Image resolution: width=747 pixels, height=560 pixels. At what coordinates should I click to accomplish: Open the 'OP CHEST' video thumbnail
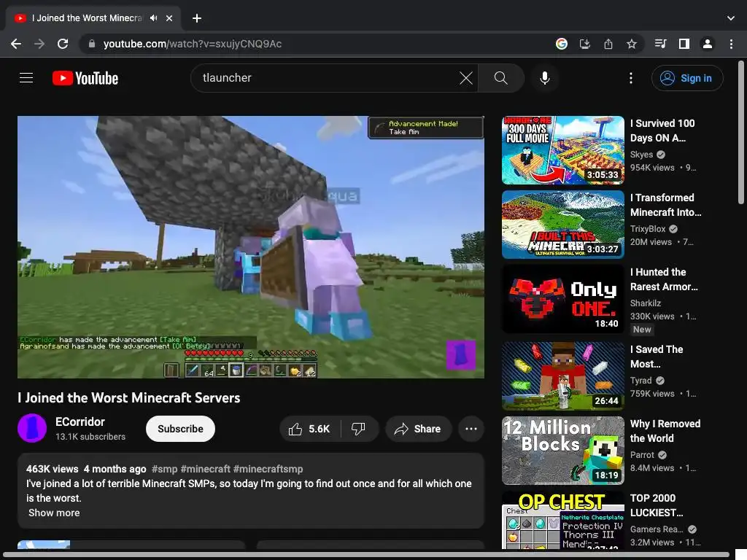(x=563, y=520)
